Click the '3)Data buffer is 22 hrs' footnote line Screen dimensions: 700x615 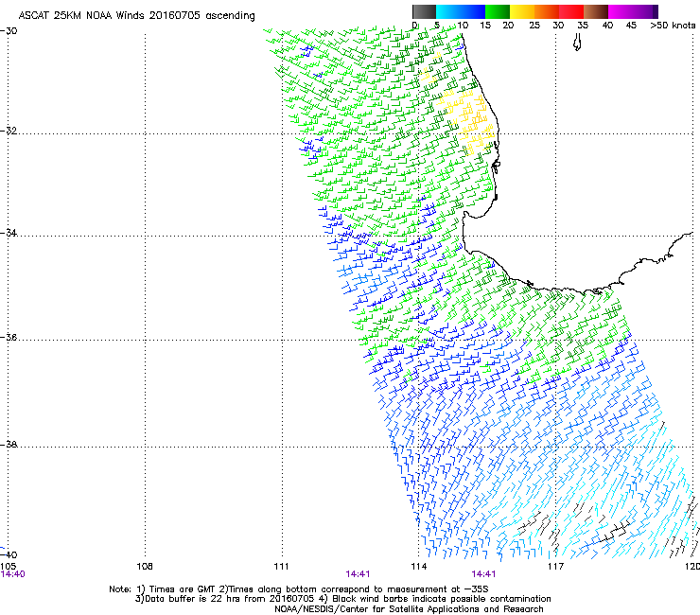(342, 599)
